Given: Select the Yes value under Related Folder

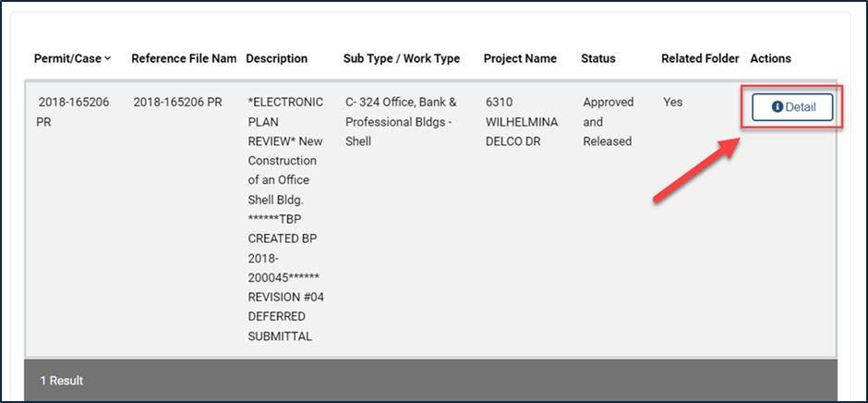Looking at the screenshot, I should click(x=672, y=102).
